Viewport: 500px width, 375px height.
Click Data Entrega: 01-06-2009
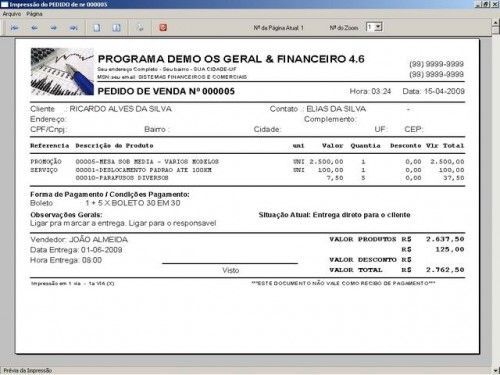click(x=76, y=250)
